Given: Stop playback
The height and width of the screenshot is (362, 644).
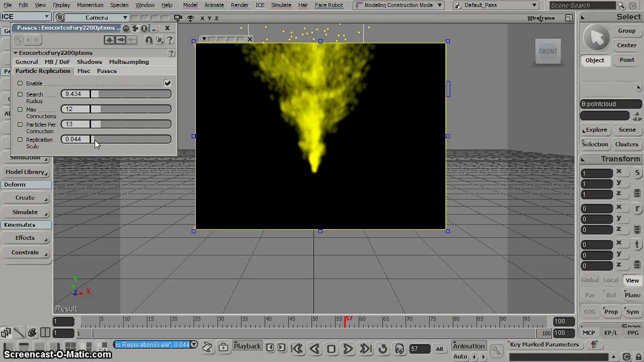Looking at the screenshot, I should coord(331,349).
